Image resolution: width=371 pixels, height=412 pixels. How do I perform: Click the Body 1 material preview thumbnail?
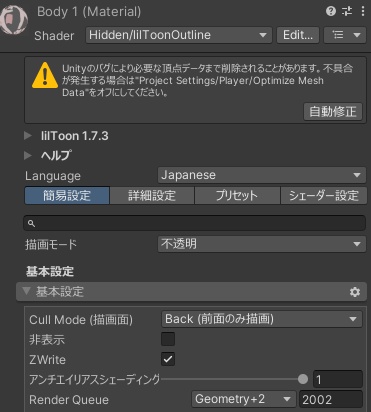[14, 19]
